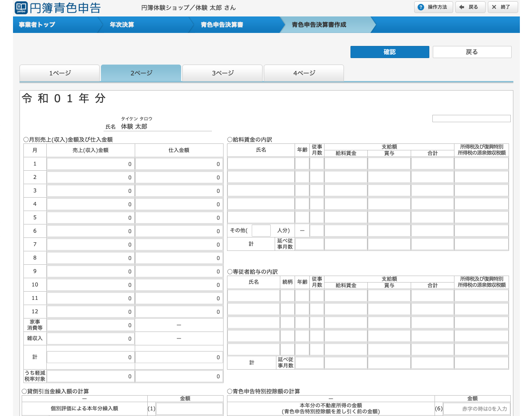The height and width of the screenshot is (416, 532).
Task: Click month 6 仕入金額 field
Action: click(179, 231)
